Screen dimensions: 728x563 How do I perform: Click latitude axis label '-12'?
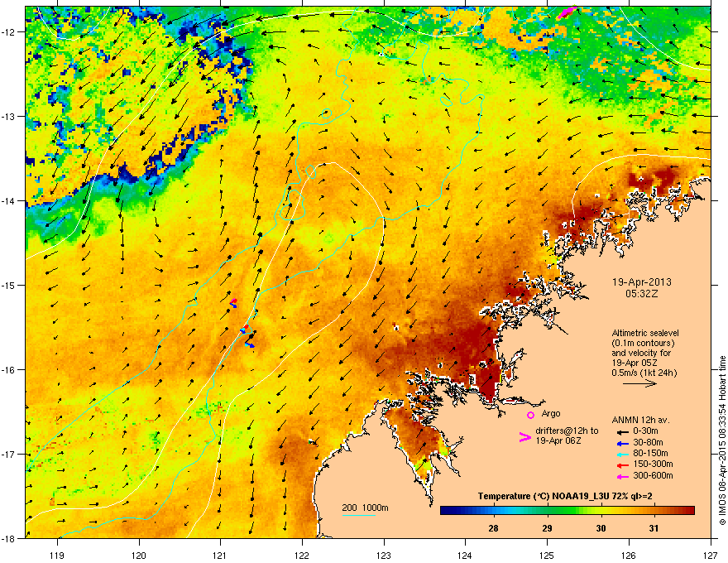7,31
